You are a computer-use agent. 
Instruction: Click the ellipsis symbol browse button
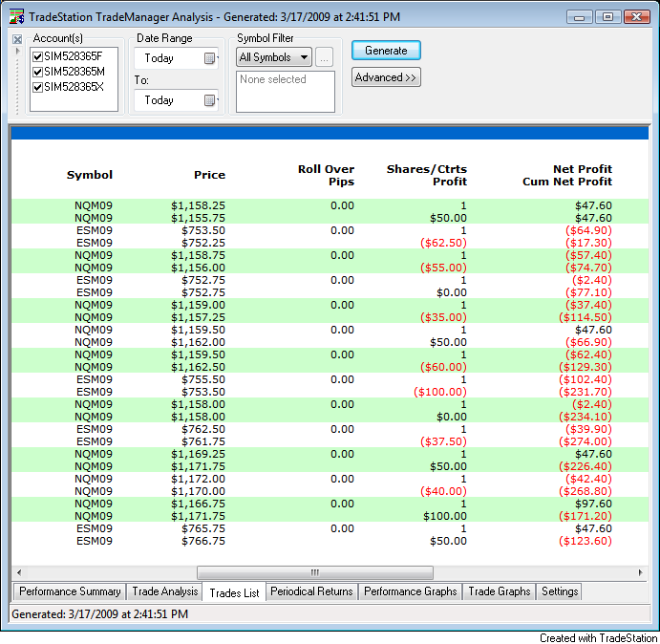pyautogui.click(x=324, y=57)
